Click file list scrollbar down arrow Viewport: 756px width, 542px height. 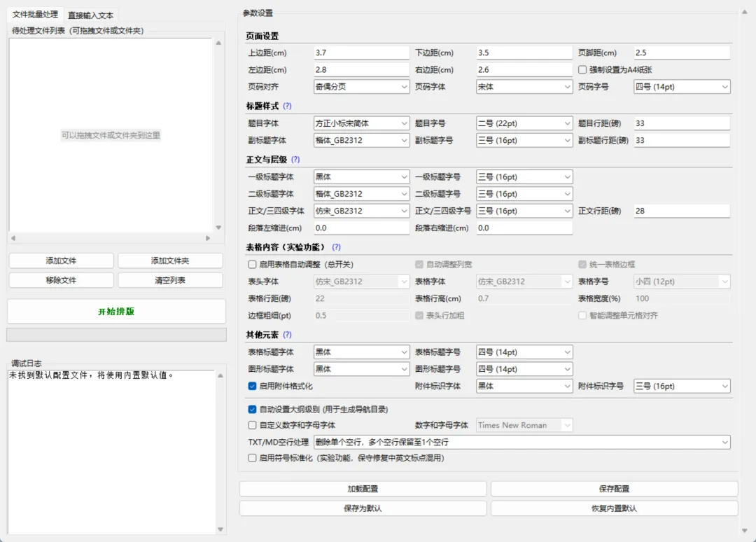coord(218,228)
